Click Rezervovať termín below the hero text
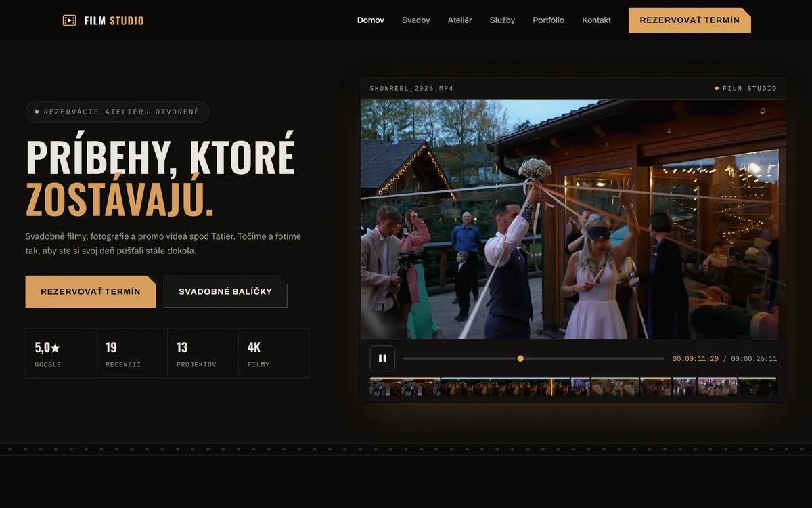812x508 pixels. click(x=91, y=291)
